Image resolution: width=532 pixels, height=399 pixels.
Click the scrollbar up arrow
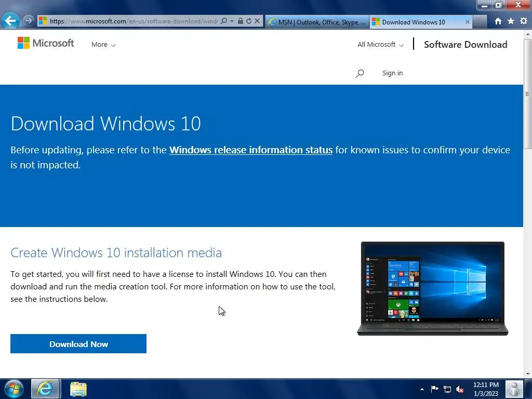coord(528,34)
